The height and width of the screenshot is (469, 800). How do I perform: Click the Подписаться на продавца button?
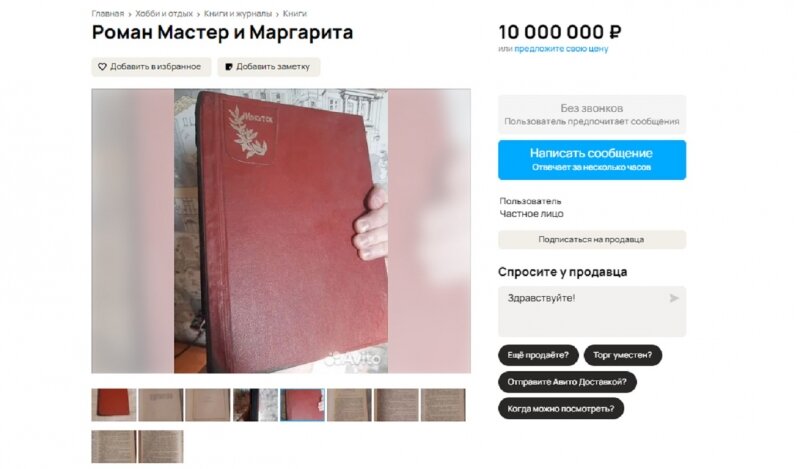(x=592, y=239)
